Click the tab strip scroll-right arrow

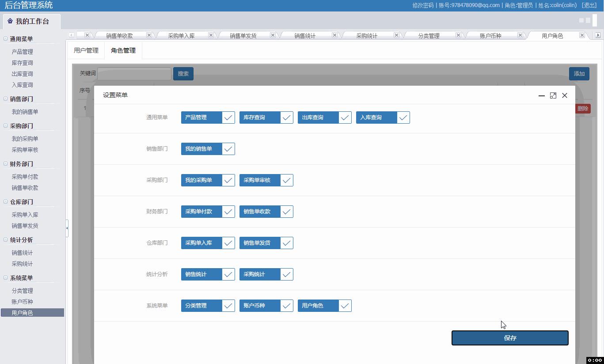coord(598,35)
